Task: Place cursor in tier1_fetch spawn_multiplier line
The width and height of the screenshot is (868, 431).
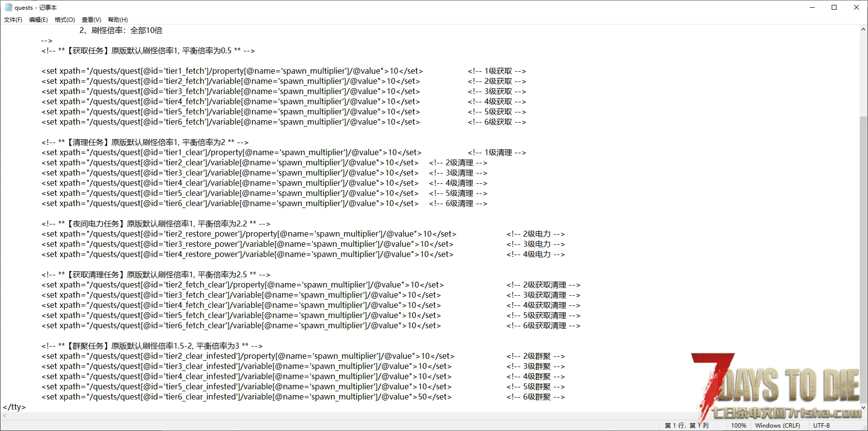Action: pyautogui.click(x=232, y=71)
